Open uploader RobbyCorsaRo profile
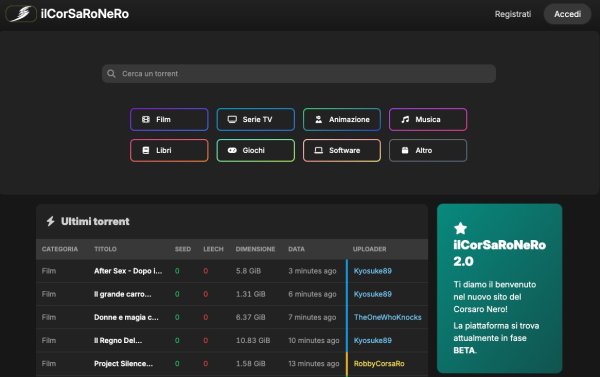The image size is (600, 377). pyautogui.click(x=379, y=364)
